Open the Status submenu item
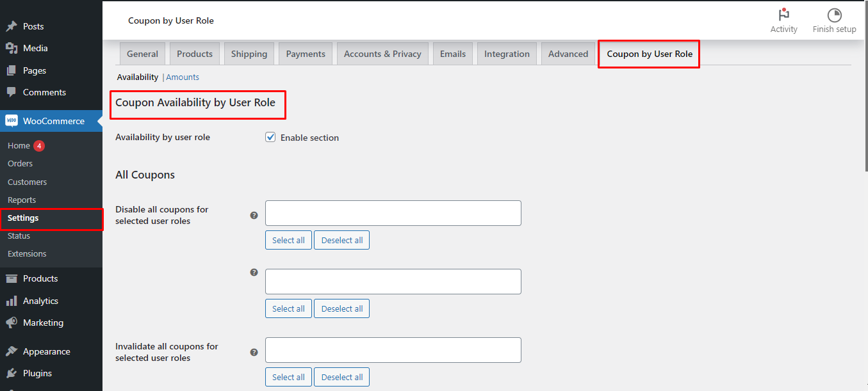Screen dimensions: 868x391 point(19,235)
